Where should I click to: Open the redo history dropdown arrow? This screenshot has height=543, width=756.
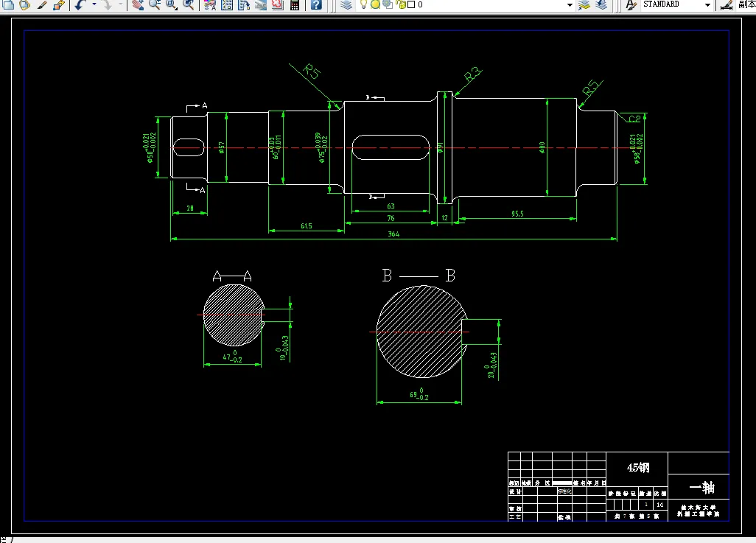121,5
